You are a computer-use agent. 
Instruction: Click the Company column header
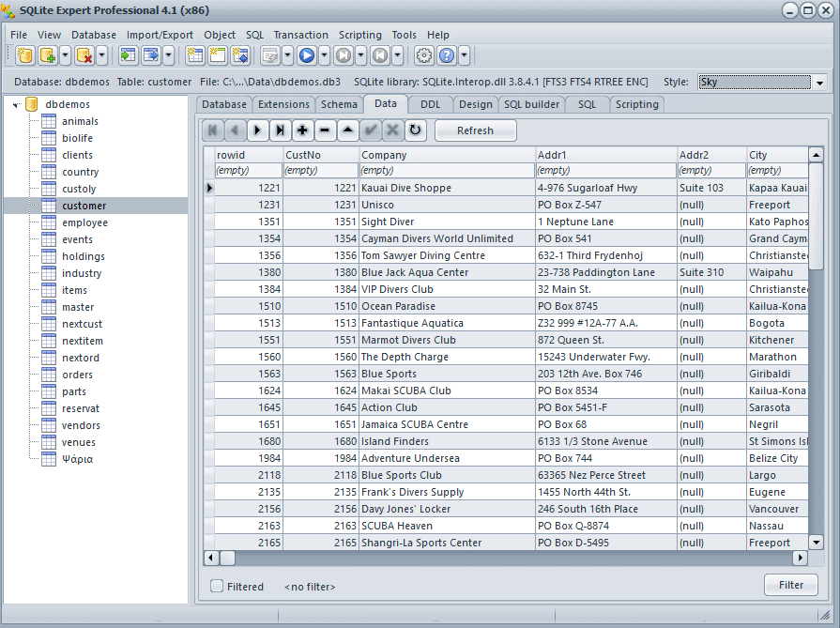point(447,155)
